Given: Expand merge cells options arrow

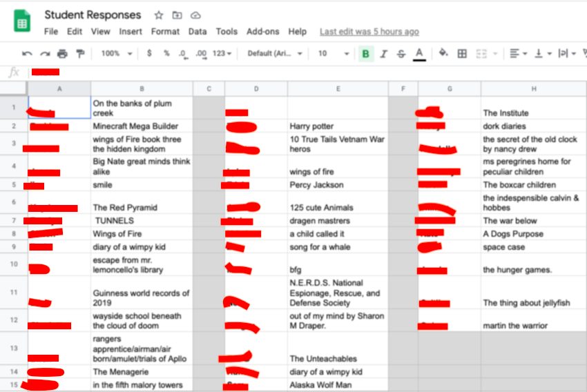Looking at the screenshot, I should coord(495,54).
